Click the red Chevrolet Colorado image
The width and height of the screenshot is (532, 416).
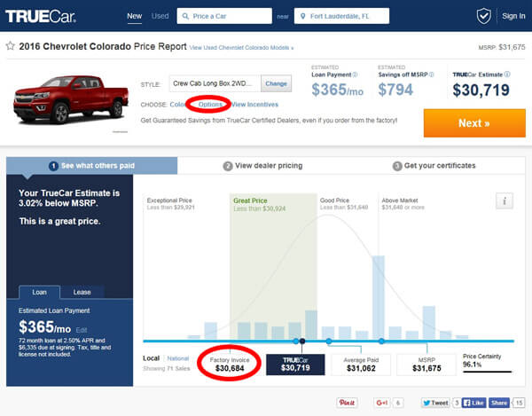[71, 99]
